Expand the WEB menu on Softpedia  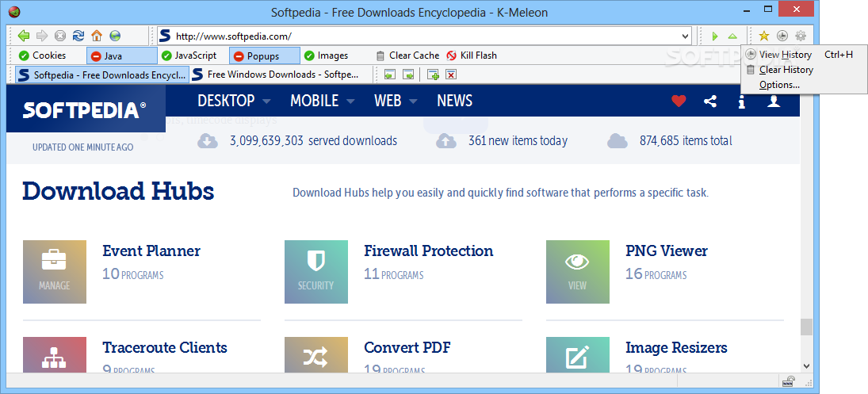click(396, 101)
